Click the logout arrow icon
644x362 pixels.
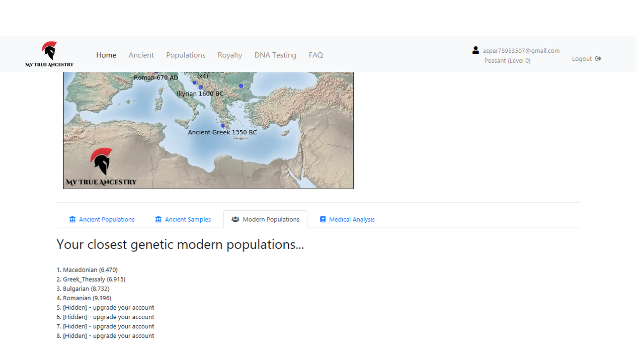[x=598, y=59]
